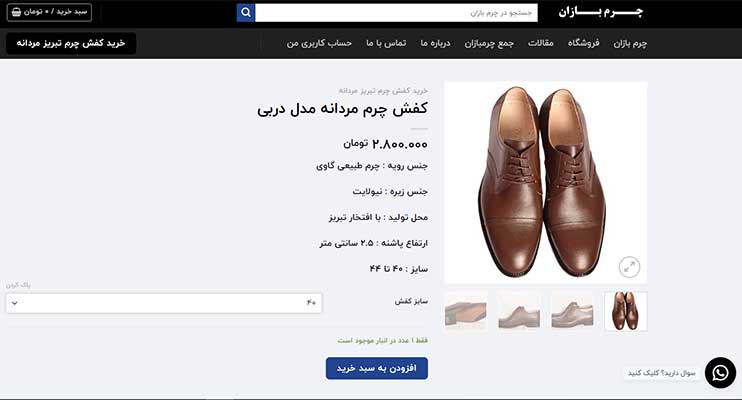Click the blue search magnifier button
Screen dimensions: 742x400
[x=246, y=13]
